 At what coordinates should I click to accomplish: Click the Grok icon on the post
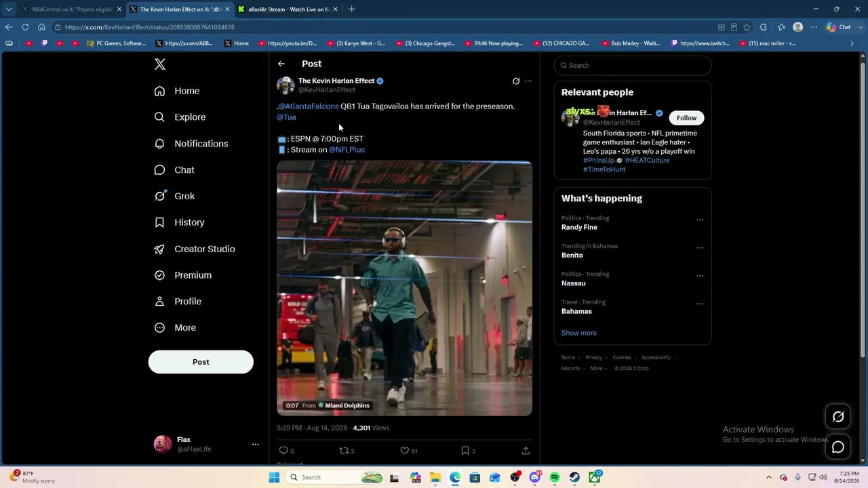(x=516, y=81)
